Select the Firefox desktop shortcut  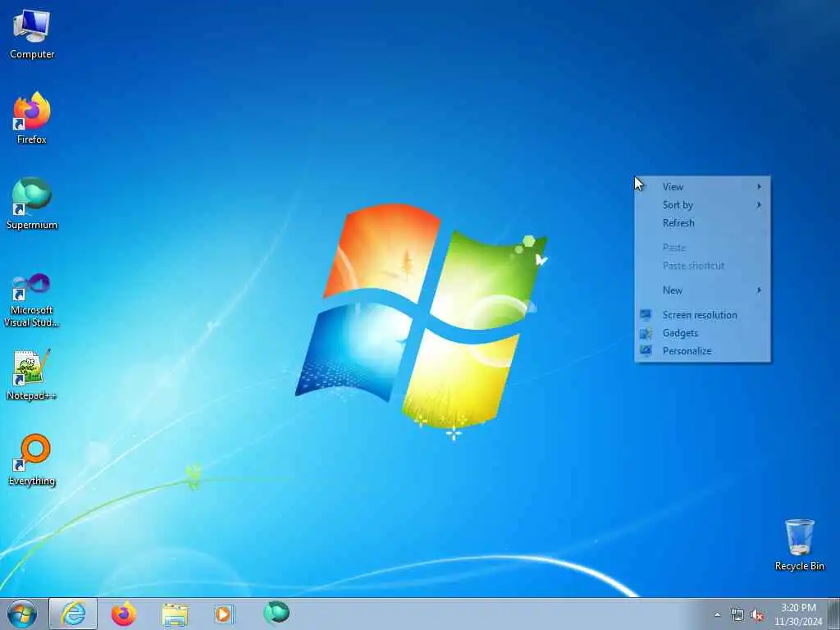click(x=32, y=118)
